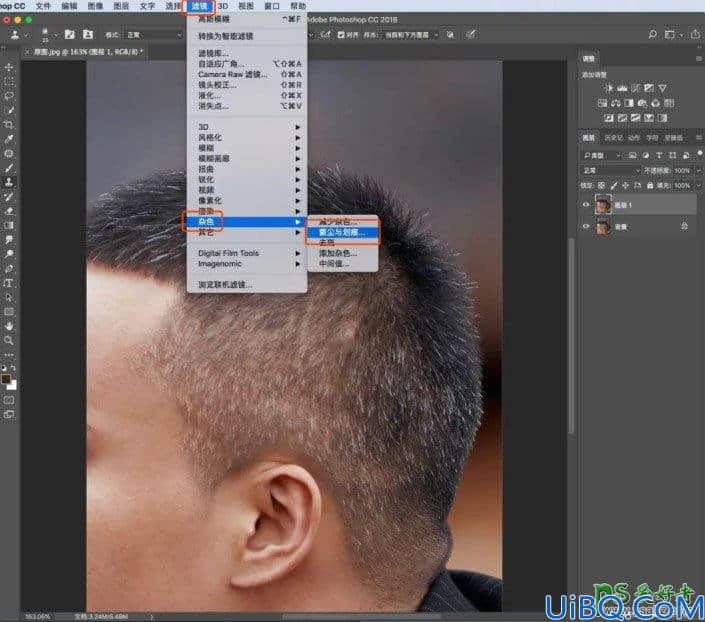The width and height of the screenshot is (705, 622).
Task: Hide the 背景 layer visibility
Action: (x=585, y=227)
